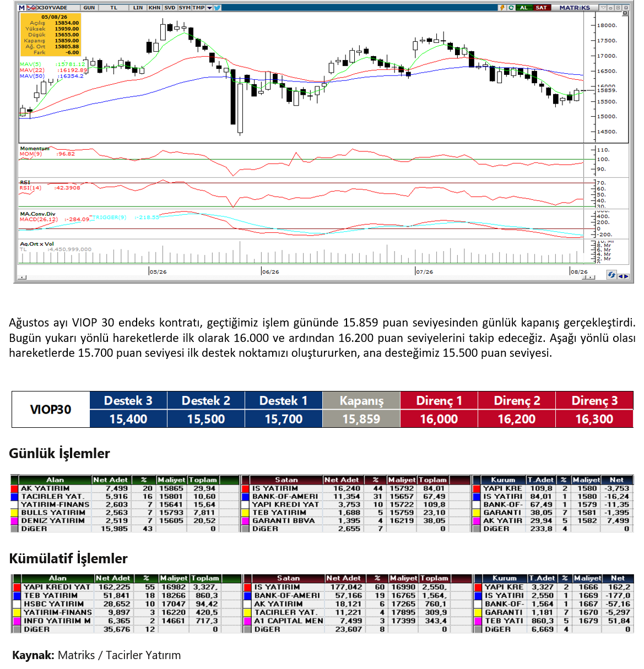Click the 06/26 date marker on the time axis

(270, 272)
